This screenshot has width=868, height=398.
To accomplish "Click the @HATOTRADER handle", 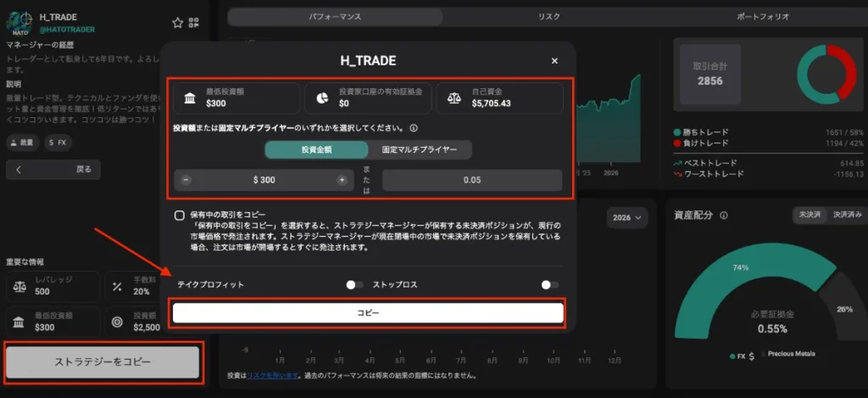I will point(67,29).
